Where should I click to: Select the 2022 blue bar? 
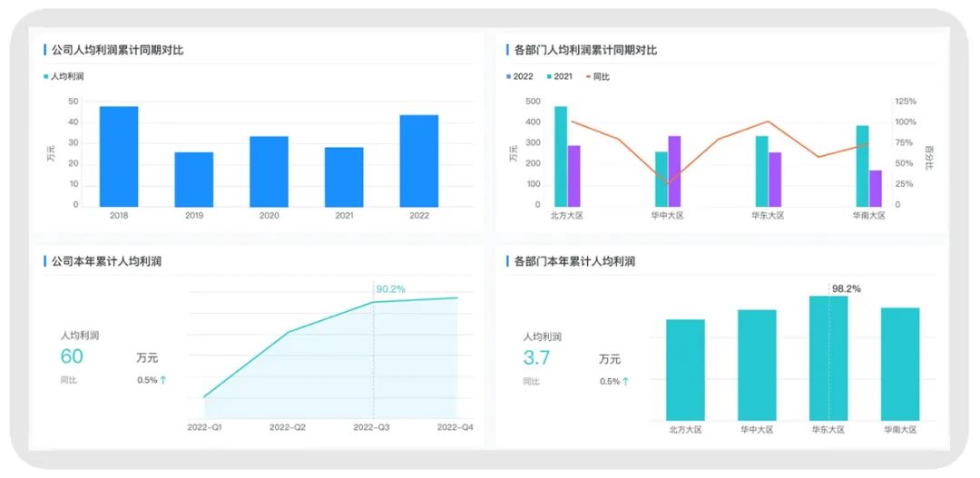[x=418, y=161]
